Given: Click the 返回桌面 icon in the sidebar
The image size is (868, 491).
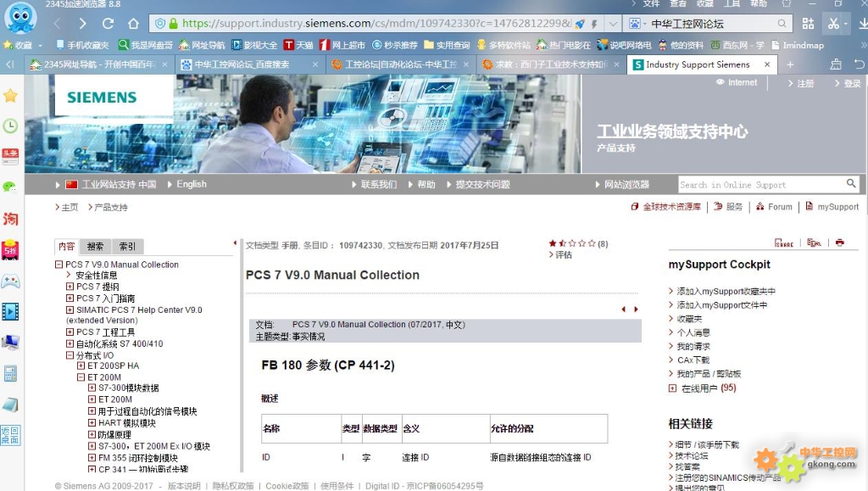Looking at the screenshot, I should point(10,435).
